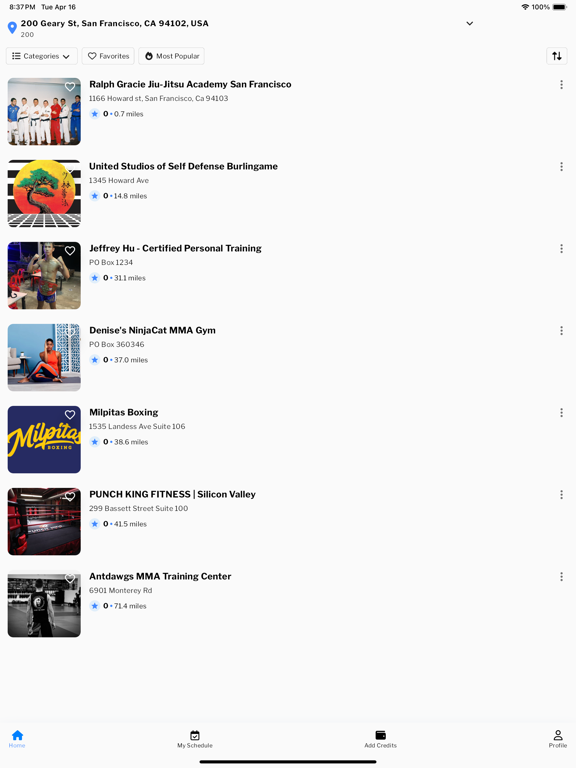Tap the 14.8 miles distance text
The height and width of the screenshot is (768, 576).
click(130, 196)
